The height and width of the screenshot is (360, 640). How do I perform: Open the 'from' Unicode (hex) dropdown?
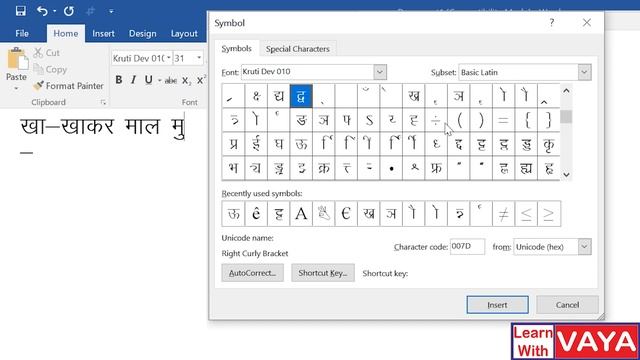[x=584, y=247]
